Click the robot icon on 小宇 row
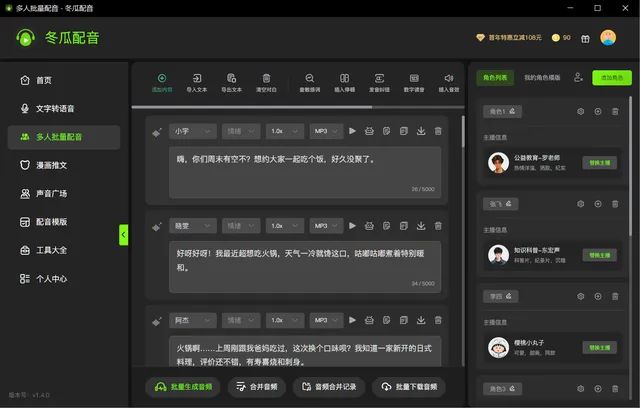Viewport: 640px width, 408px height. click(x=369, y=131)
